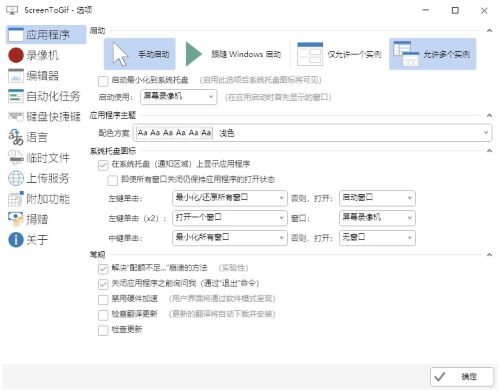
Task: Open the 临时文件 temporary files section
Action: click(x=39, y=158)
